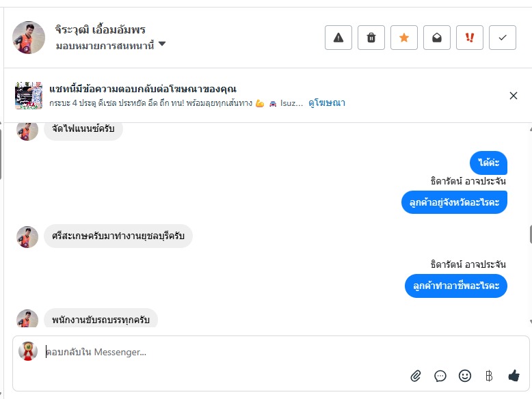Click the ดูโฆษณา link
Image resolution: width=532 pixels, height=399 pixels.
coord(327,103)
